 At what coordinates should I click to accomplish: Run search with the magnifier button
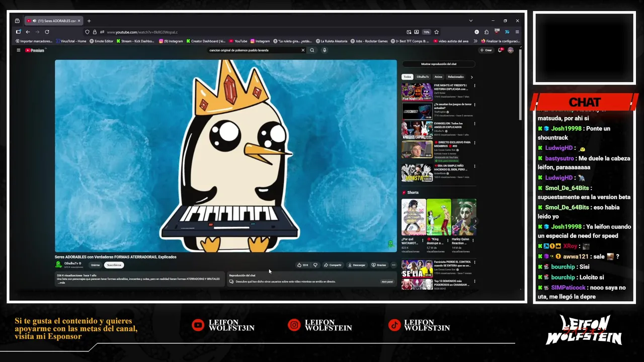click(x=312, y=50)
